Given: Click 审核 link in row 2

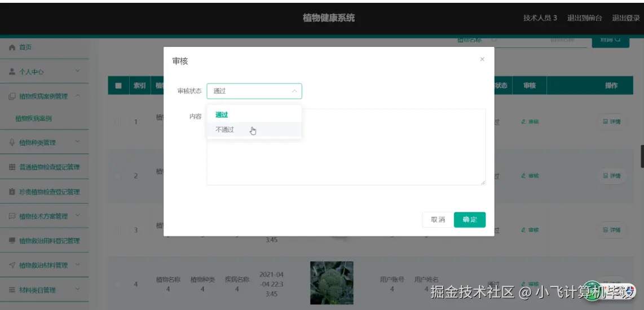Looking at the screenshot, I should [530, 176].
